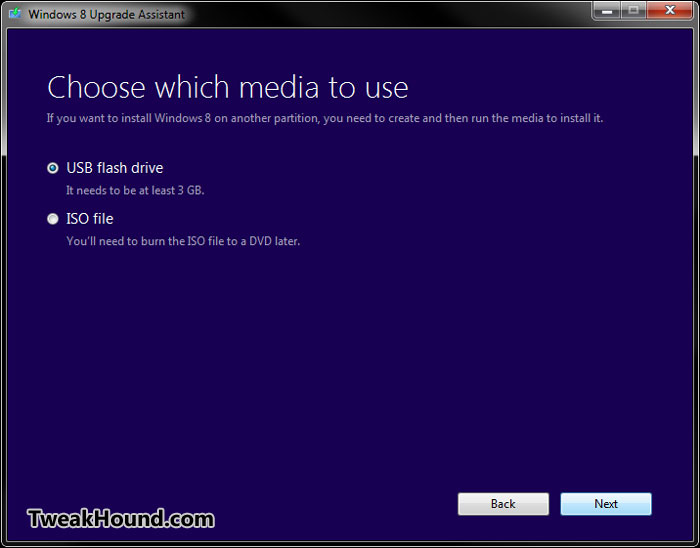
Task: Click the disabled maximize window button
Action: point(633,11)
